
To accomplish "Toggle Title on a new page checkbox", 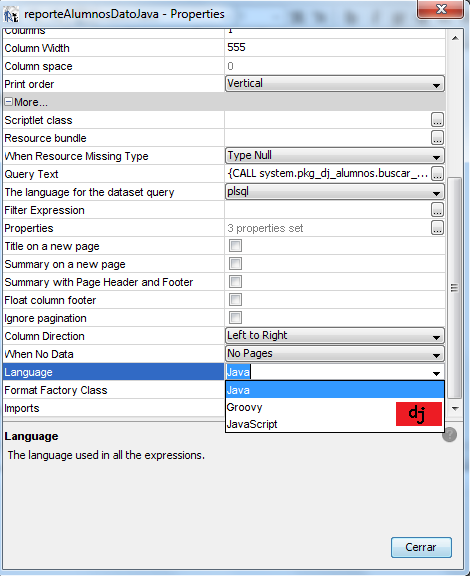I will coord(235,245).
